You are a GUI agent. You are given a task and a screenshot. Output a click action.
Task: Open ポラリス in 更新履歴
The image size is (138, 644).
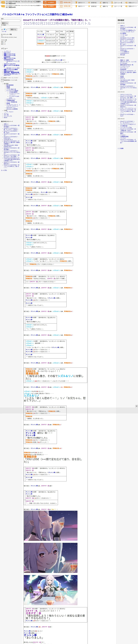tap(123, 78)
